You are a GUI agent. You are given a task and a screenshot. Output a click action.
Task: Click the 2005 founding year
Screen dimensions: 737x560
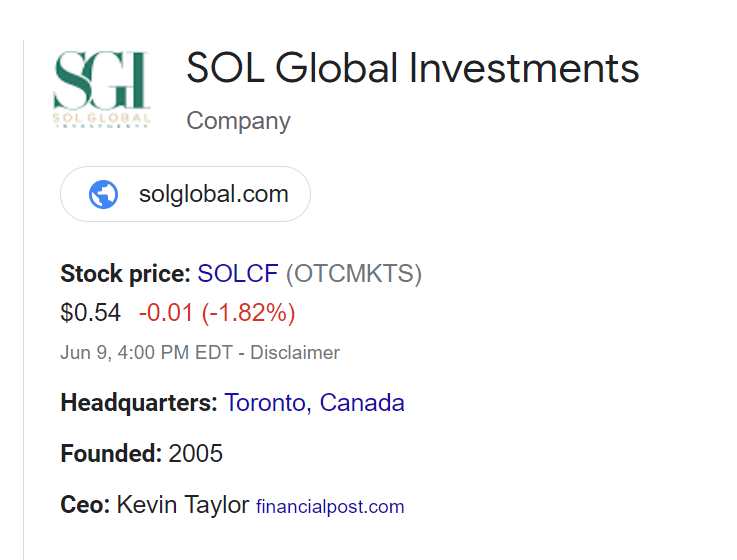click(x=196, y=454)
